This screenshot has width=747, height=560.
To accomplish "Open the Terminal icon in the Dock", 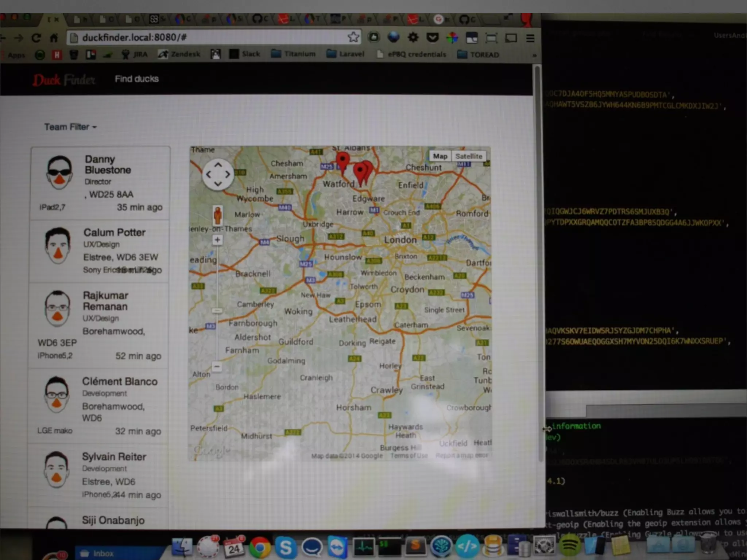I will (x=390, y=547).
